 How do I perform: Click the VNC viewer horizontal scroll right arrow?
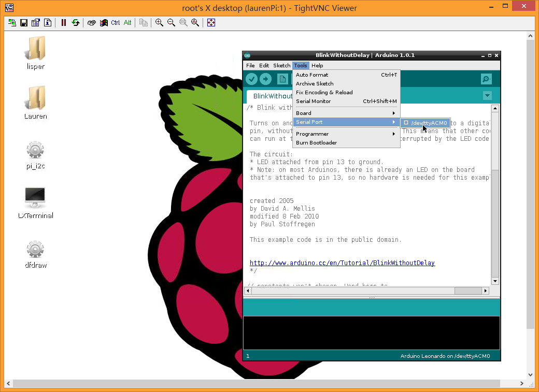(x=522, y=383)
